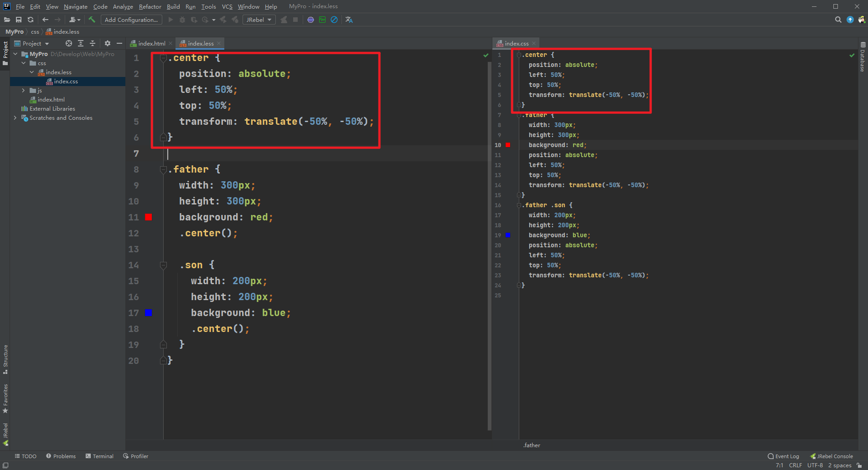Expand the js folder node
This screenshot has height=470, width=868.
[24, 90]
